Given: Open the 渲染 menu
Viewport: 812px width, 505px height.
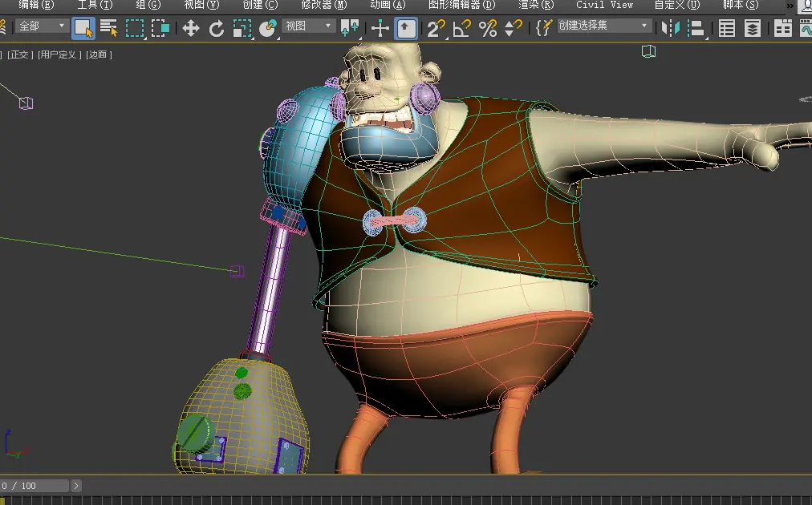Looking at the screenshot, I should (535, 5).
